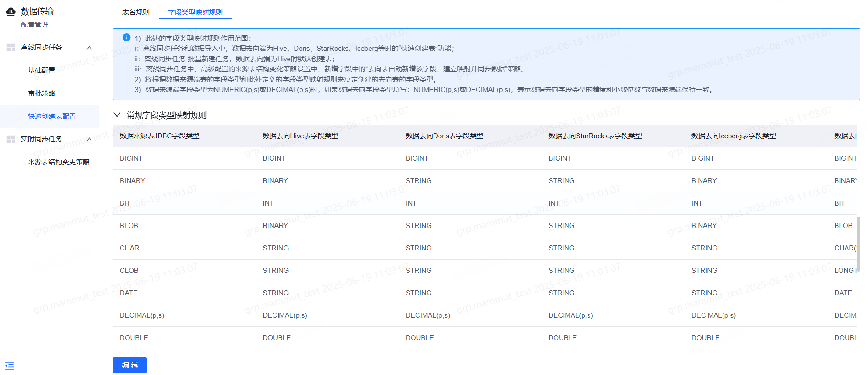Viewport: 868px width, 375px height.
Task: Click the 编辑 button
Action: (130, 365)
